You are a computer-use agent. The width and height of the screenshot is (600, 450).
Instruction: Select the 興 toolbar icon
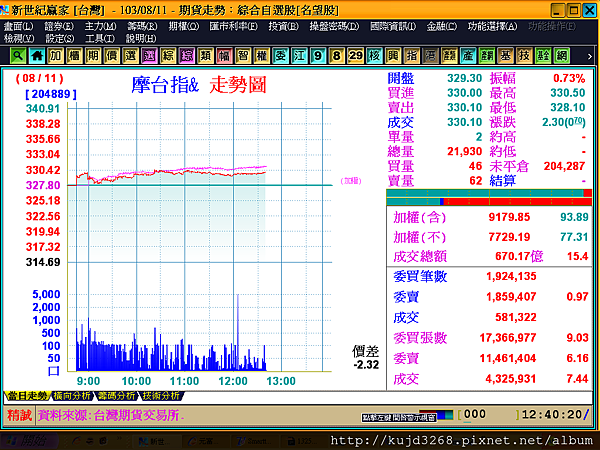click(x=393, y=56)
